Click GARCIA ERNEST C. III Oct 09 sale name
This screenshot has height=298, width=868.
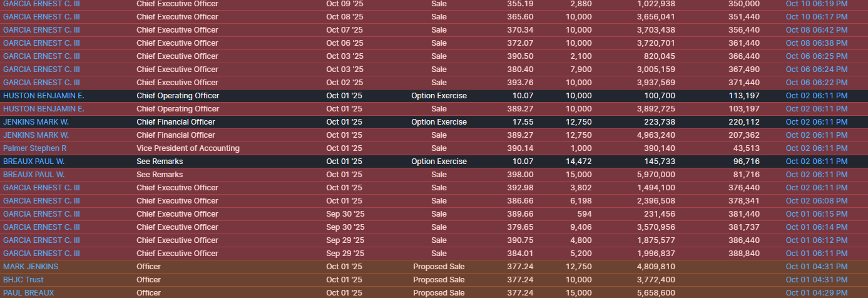coord(41,4)
